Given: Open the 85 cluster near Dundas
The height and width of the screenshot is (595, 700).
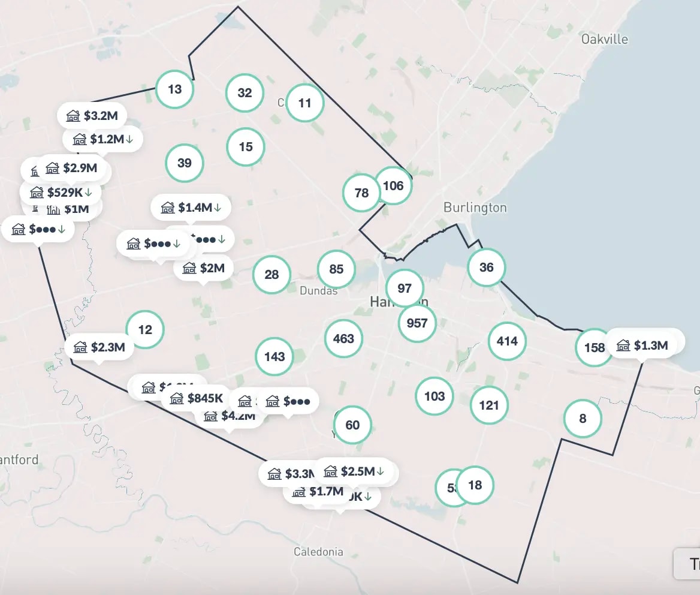Looking at the screenshot, I should click(336, 269).
